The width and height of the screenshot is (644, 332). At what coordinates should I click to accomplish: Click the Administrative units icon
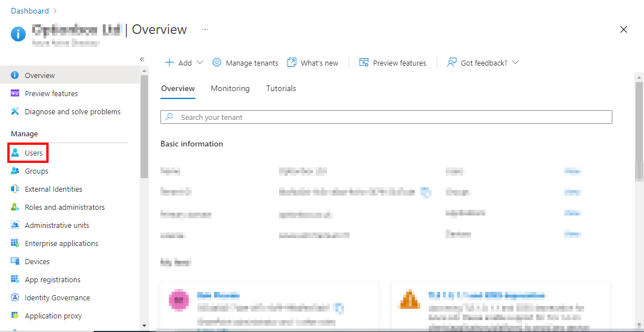pyautogui.click(x=15, y=225)
